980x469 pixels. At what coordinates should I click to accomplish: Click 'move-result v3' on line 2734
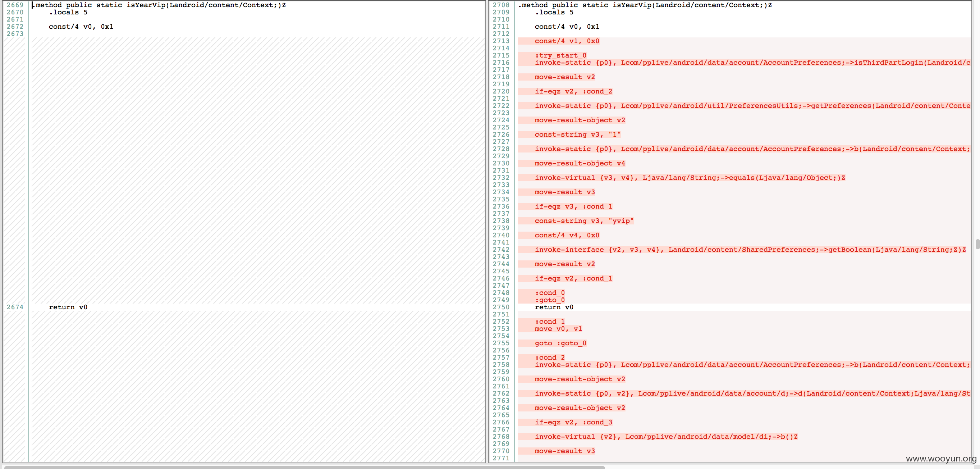[564, 193]
